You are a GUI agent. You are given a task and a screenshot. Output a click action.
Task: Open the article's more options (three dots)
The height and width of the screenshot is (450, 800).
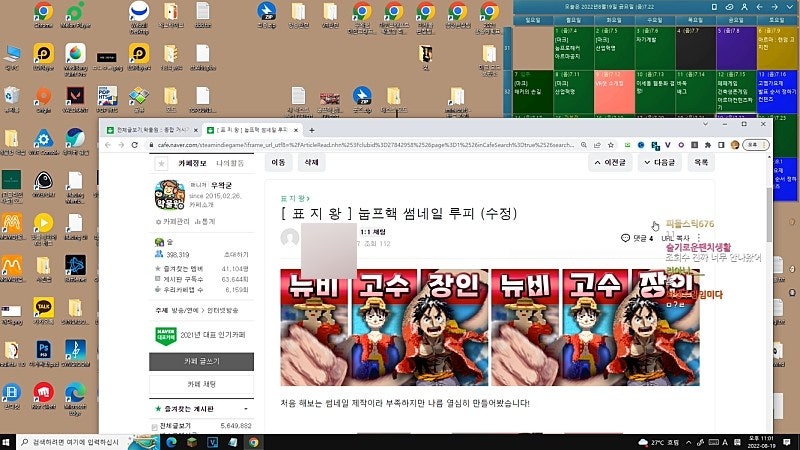click(698, 238)
